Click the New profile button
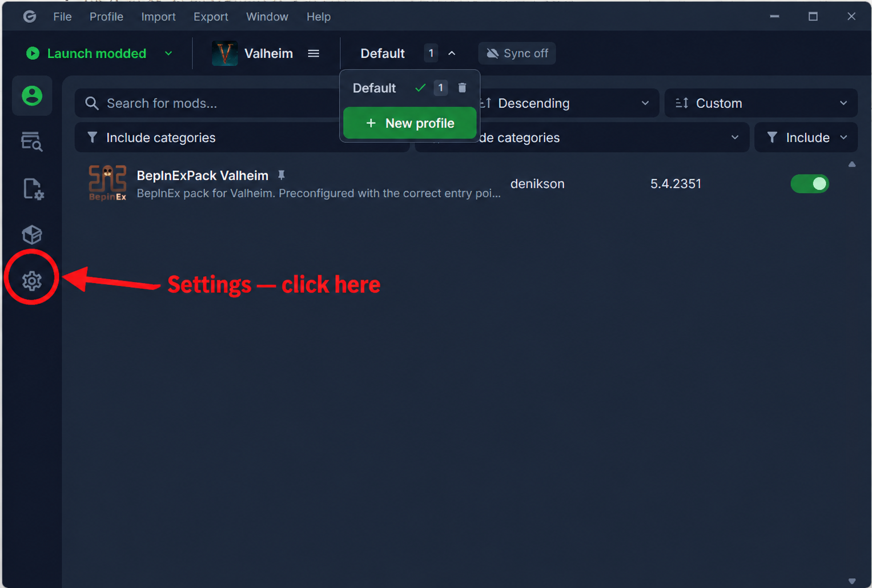This screenshot has height=588, width=872. [x=410, y=123]
